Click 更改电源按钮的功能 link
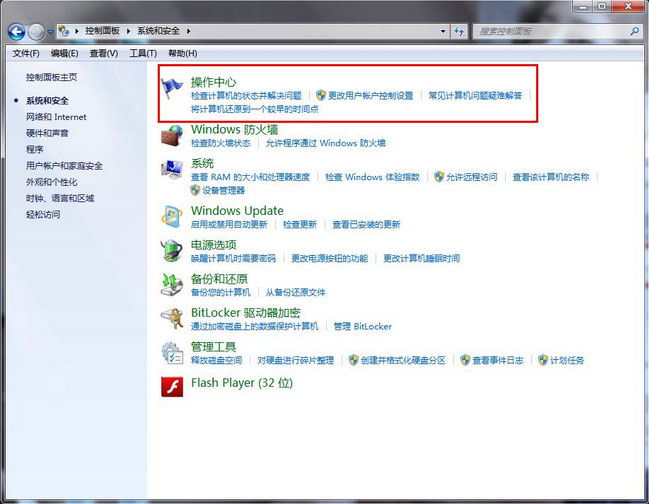 pos(329,258)
